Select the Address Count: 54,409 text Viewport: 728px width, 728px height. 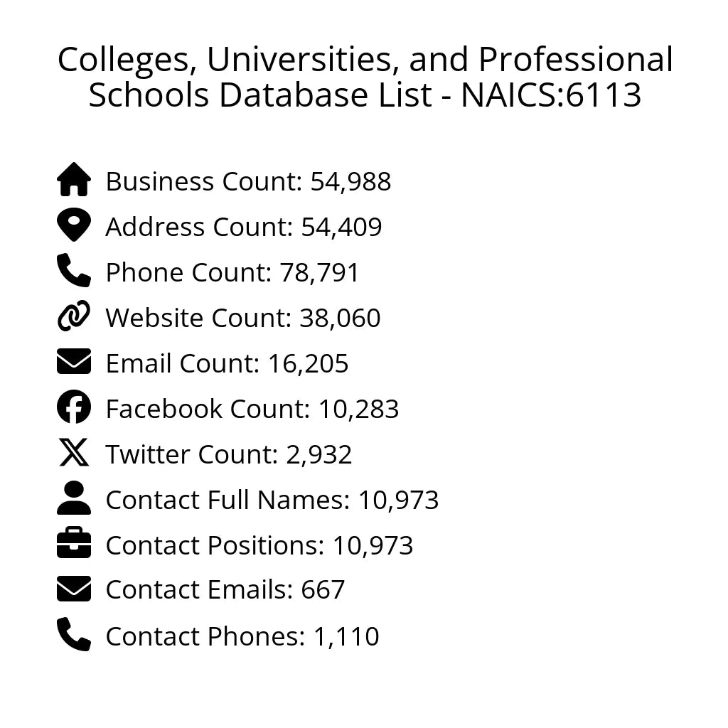click(x=244, y=227)
